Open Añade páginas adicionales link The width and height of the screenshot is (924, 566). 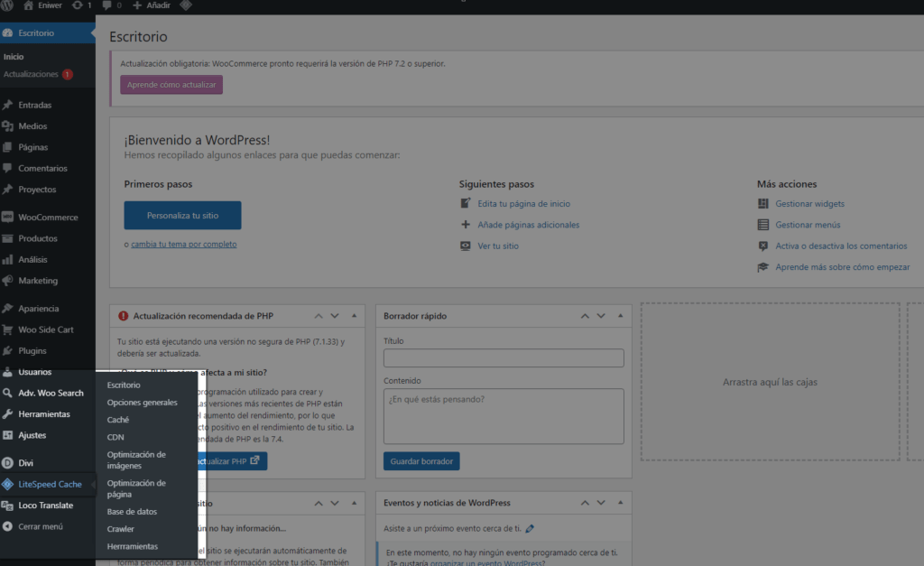[529, 225]
